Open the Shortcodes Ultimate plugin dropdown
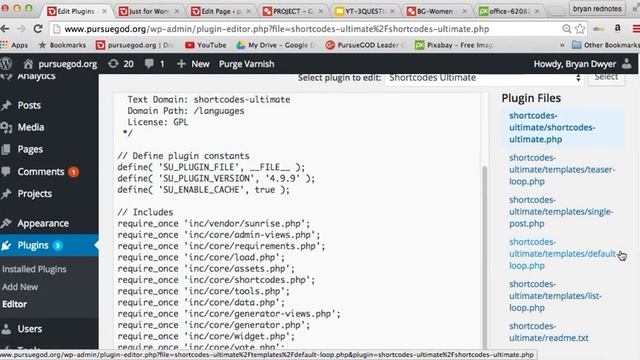Image resolution: width=640 pixels, height=360 pixels. [484, 78]
